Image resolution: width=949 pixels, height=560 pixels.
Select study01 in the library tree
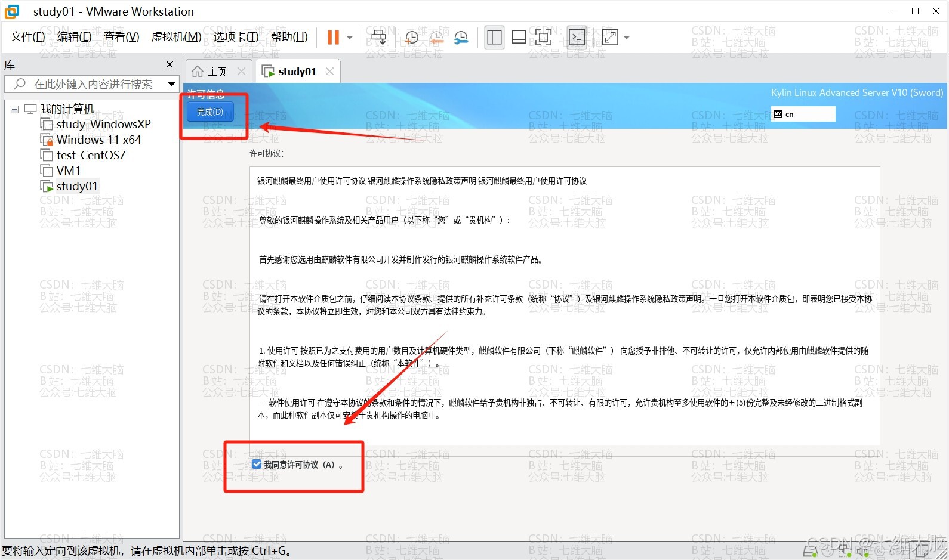point(77,186)
